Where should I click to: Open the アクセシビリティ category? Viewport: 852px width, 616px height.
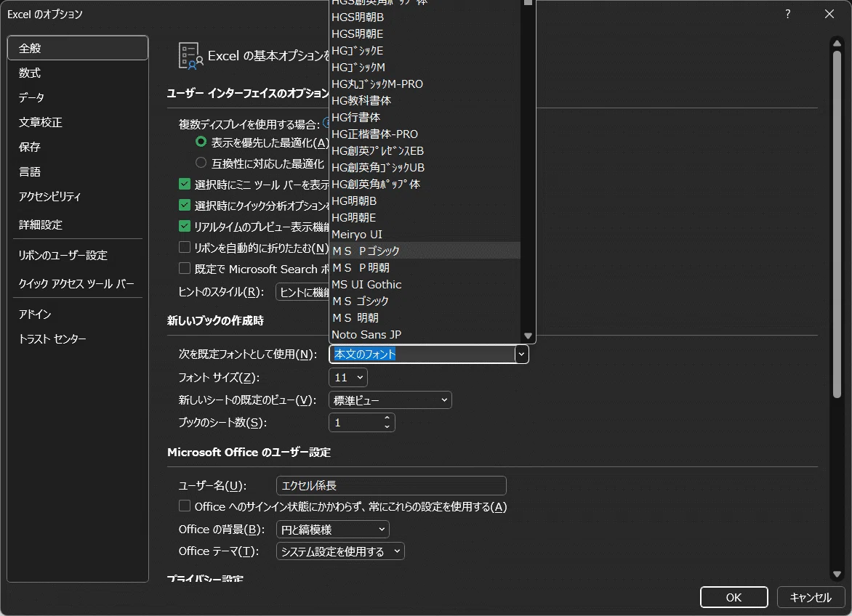tap(78, 196)
